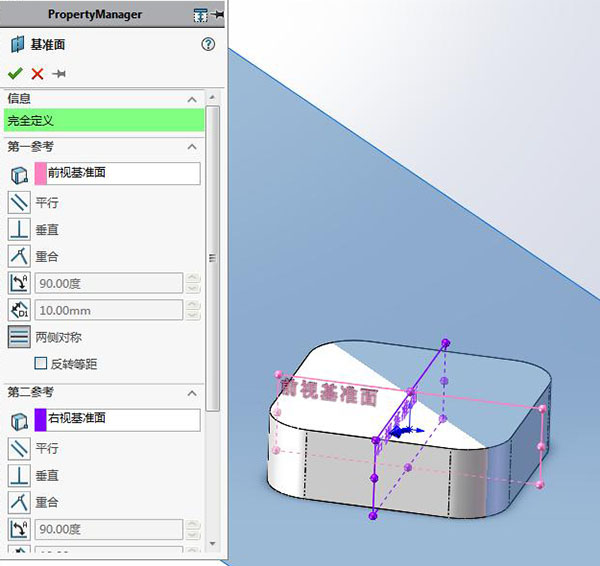Confirm the plane with green checkmark

(x=15, y=73)
